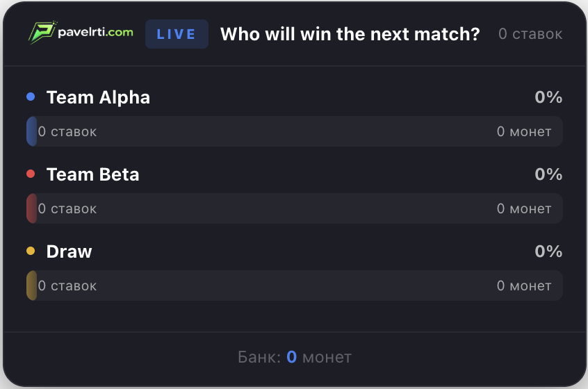Click Team Beta's 0% percentage
The height and width of the screenshot is (389, 588).
(548, 174)
